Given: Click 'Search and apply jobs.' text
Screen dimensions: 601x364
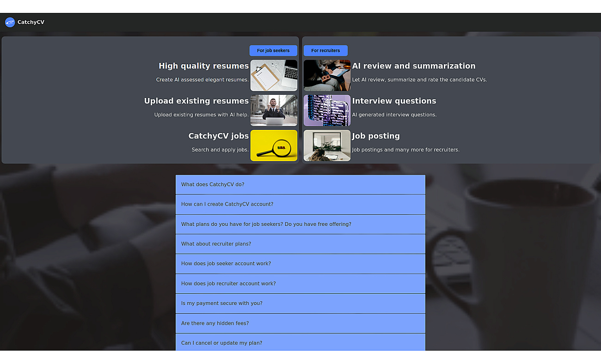Looking at the screenshot, I should pyautogui.click(x=220, y=150).
